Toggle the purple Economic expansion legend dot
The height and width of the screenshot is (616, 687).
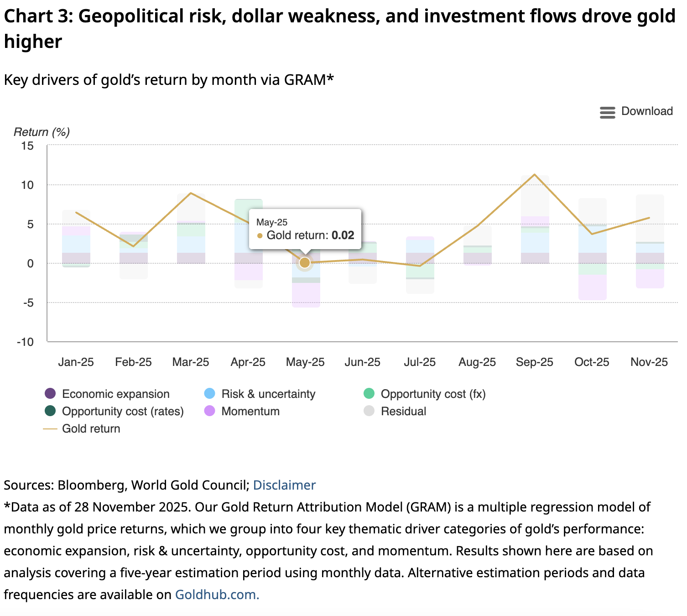[x=50, y=393]
